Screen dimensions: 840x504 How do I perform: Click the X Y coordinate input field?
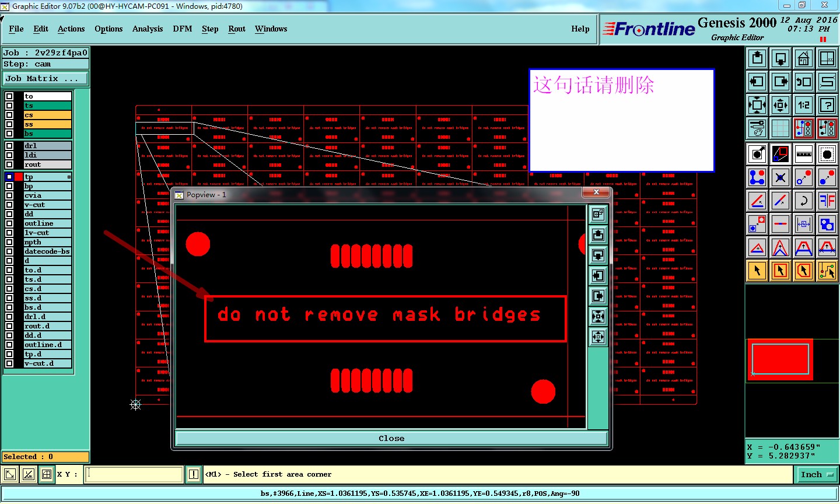(134, 474)
